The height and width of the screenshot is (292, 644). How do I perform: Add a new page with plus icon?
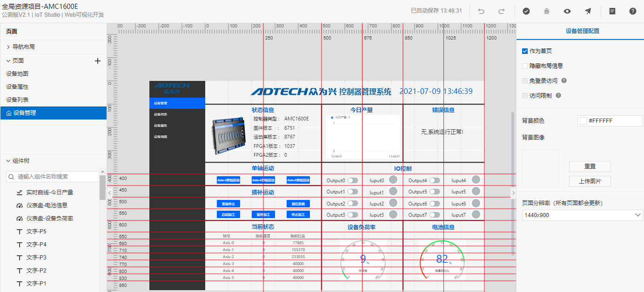pos(98,61)
